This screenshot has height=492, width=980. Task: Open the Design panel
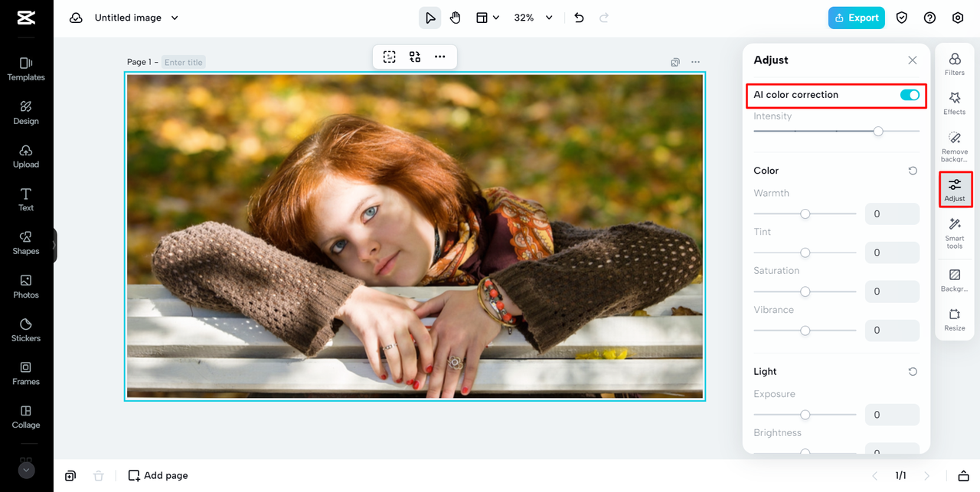pyautogui.click(x=26, y=112)
